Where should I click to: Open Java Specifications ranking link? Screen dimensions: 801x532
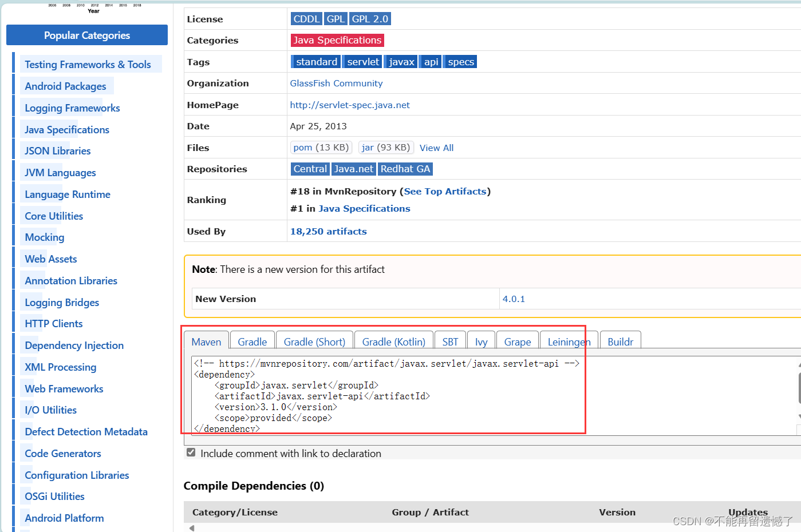(x=364, y=208)
